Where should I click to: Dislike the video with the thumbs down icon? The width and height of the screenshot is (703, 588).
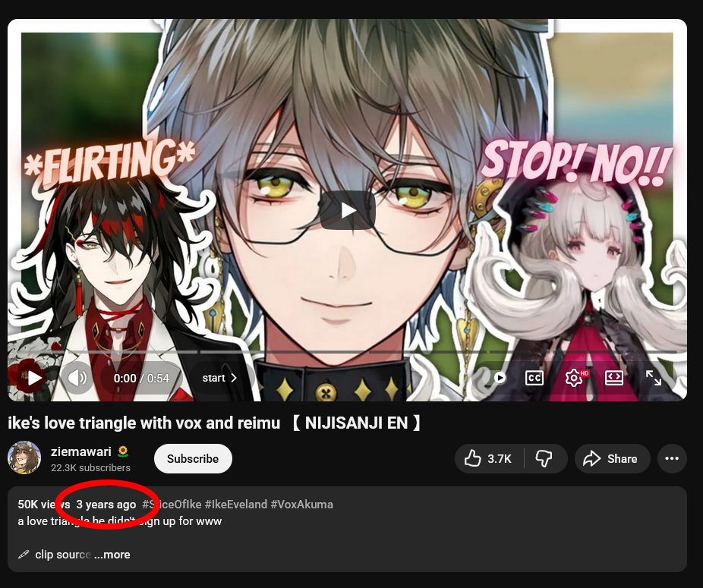[544, 458]
